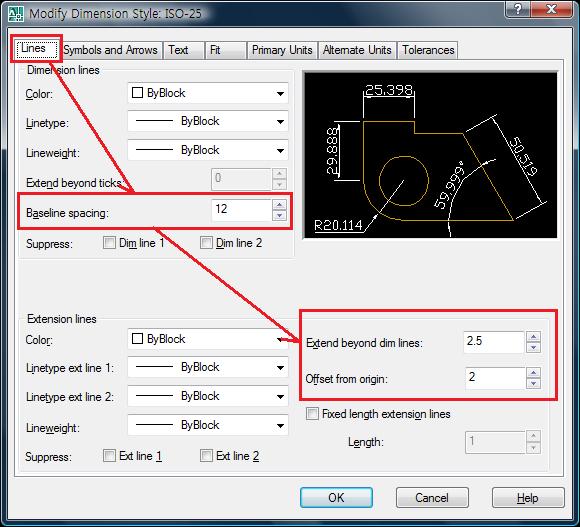
Task: Expand Dimension lines Lineweight dropdown
Action: 208,150
